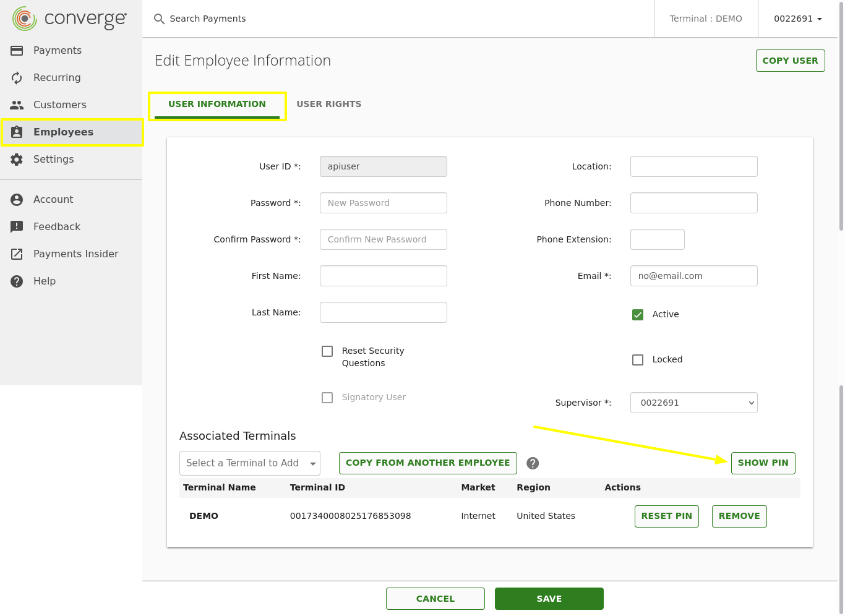Image resolution: width=845 pixels, height=616 pixels.
Task: Click the Account profile icon
Action: (x=17, y=200)
